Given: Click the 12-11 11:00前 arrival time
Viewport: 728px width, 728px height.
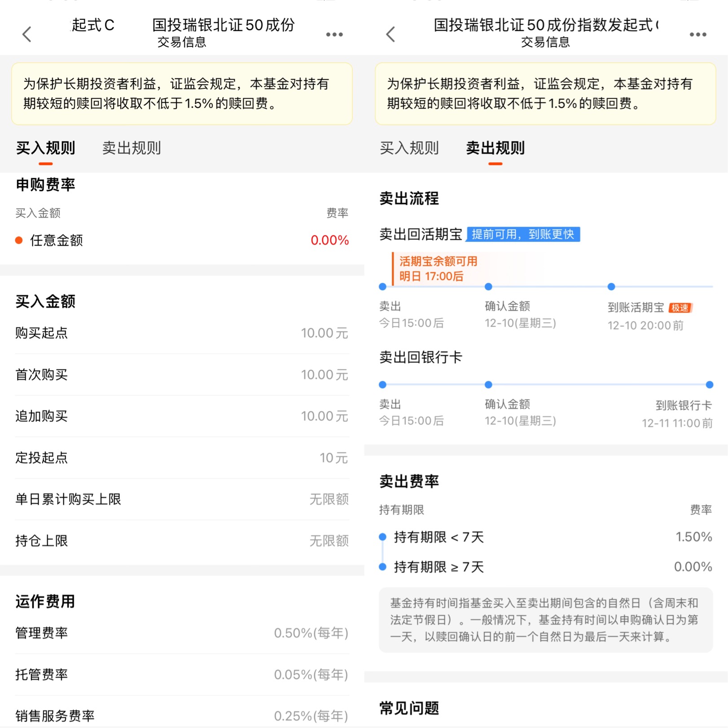Looking at the screenshot, I should [677, 423].
